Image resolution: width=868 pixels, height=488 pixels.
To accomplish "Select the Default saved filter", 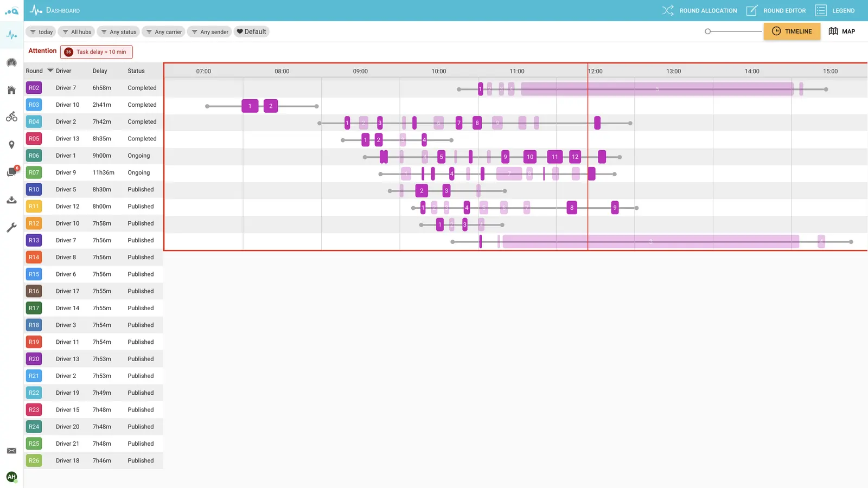I will point(252,32).
